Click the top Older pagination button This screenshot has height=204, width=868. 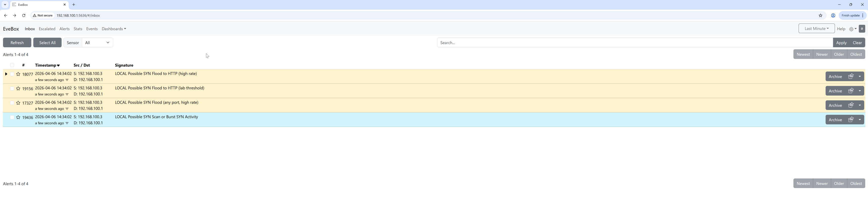click(839, 54)
